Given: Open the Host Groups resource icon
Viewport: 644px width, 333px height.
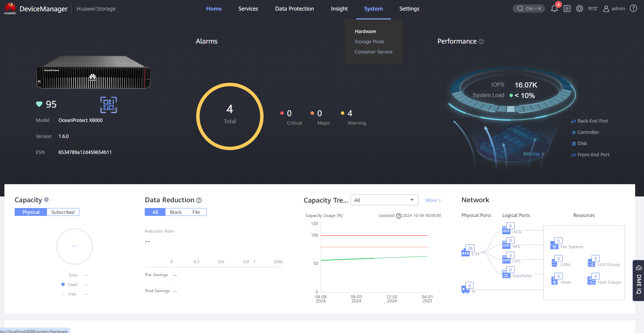Looking at the screenshot, I should [592, 281].
